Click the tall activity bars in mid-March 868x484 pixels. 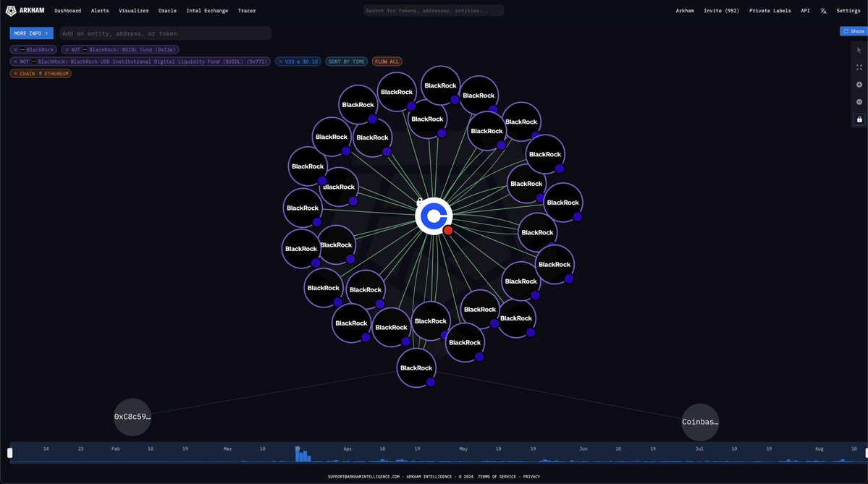303,454
